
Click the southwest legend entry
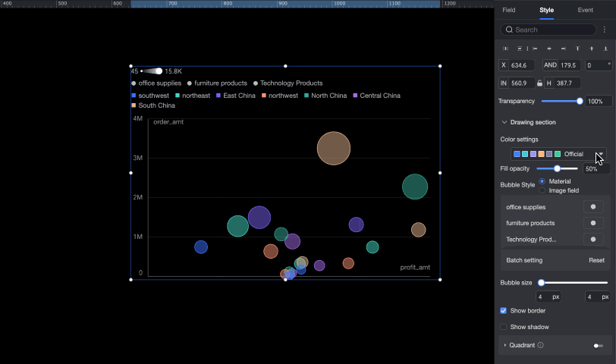click(x=150, y=96)
